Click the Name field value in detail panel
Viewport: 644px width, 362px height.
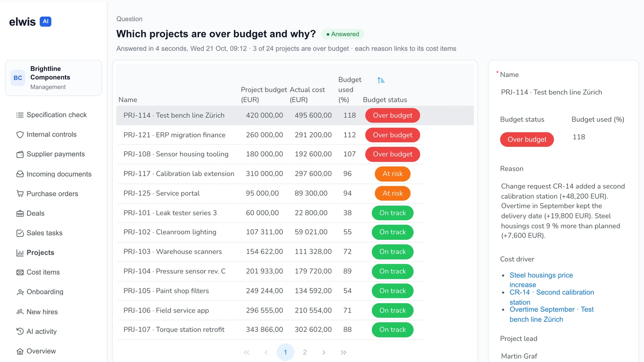click(551, 92)
